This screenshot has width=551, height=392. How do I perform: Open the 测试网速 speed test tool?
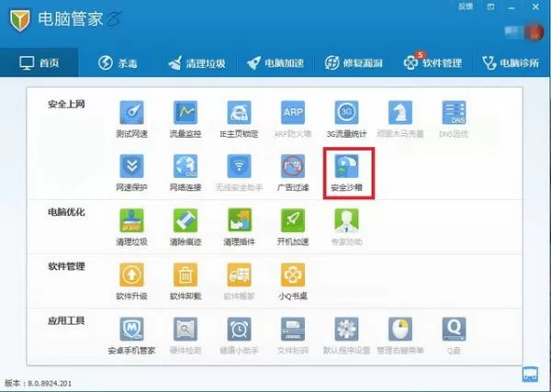(x=131, y=113)
